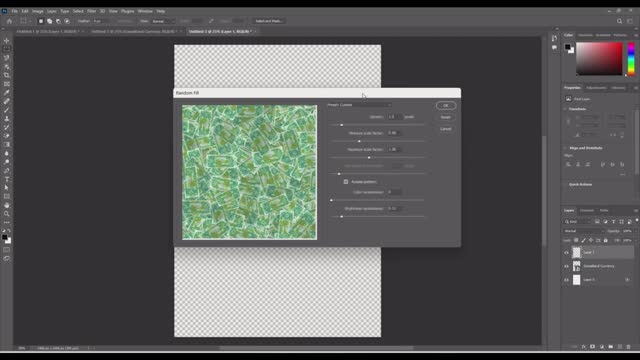Select the Brush tool
640x360 pixels.
[x=7, y=110]
